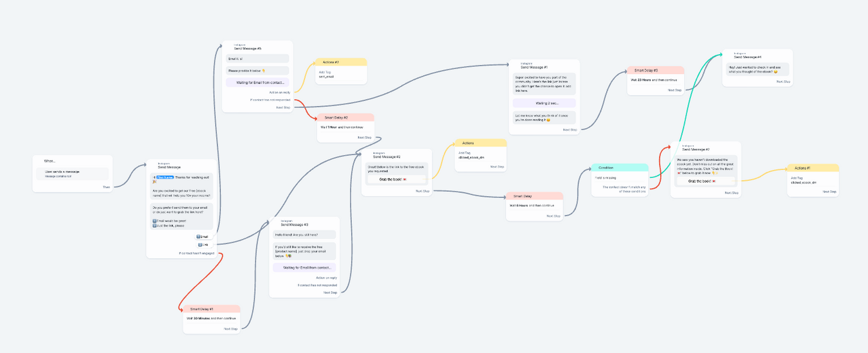The width and height of the screenshot is (868, 353).
Task: Select the Smart Delay #2 node header
Action: point(345,117)
